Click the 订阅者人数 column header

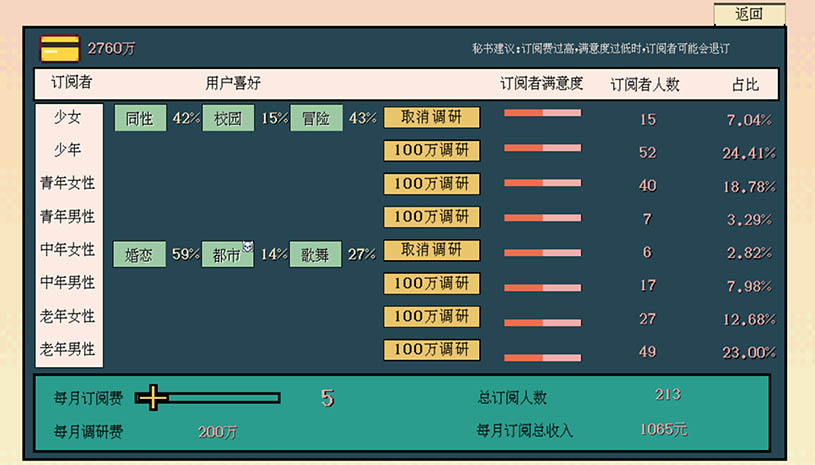pyautogui.click(x=645, y=84)
